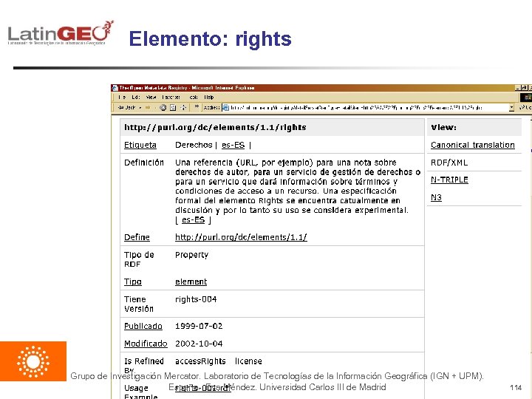Click the Property RDF type value
This screenshot has height=399, width=532.
click(x=191, y=255)
